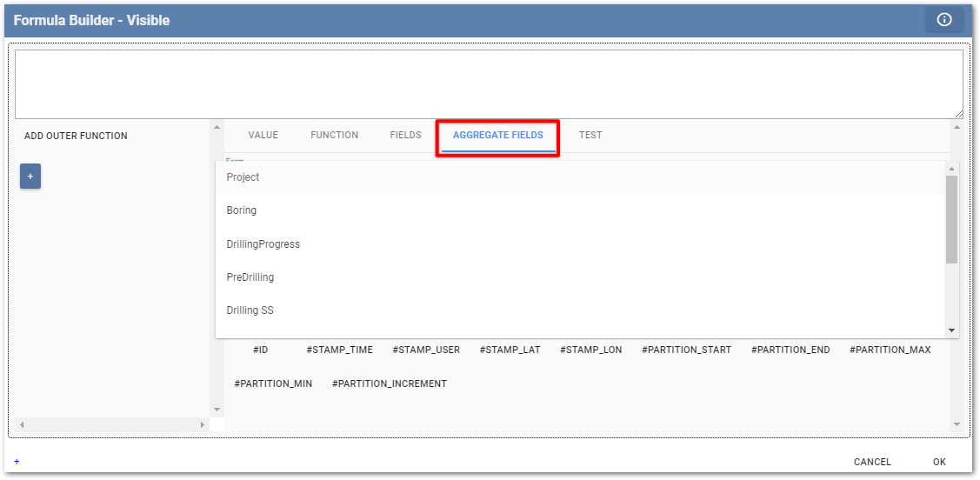Insert #PARTITION_INCREMENT field
The image size is (980, 480).
point(390,383)
